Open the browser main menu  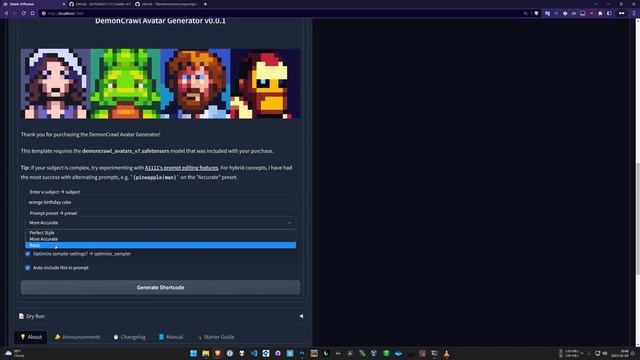coord(634,13)
